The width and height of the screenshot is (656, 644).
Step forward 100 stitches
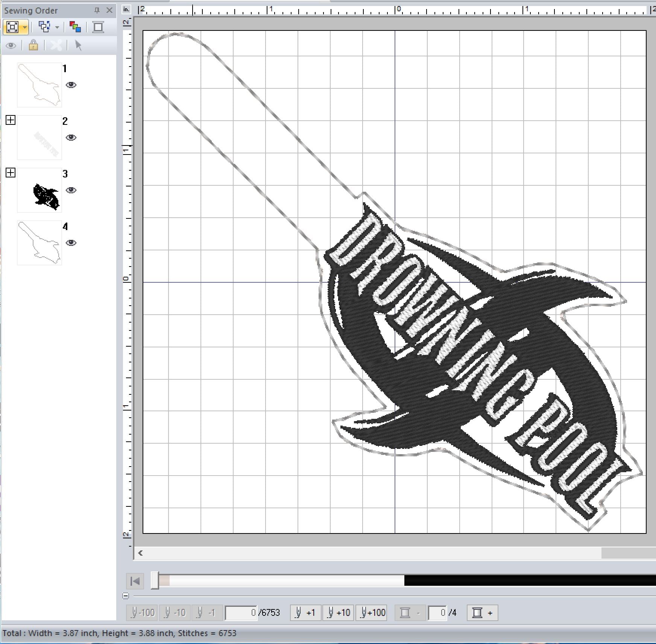tap(373, 613)
